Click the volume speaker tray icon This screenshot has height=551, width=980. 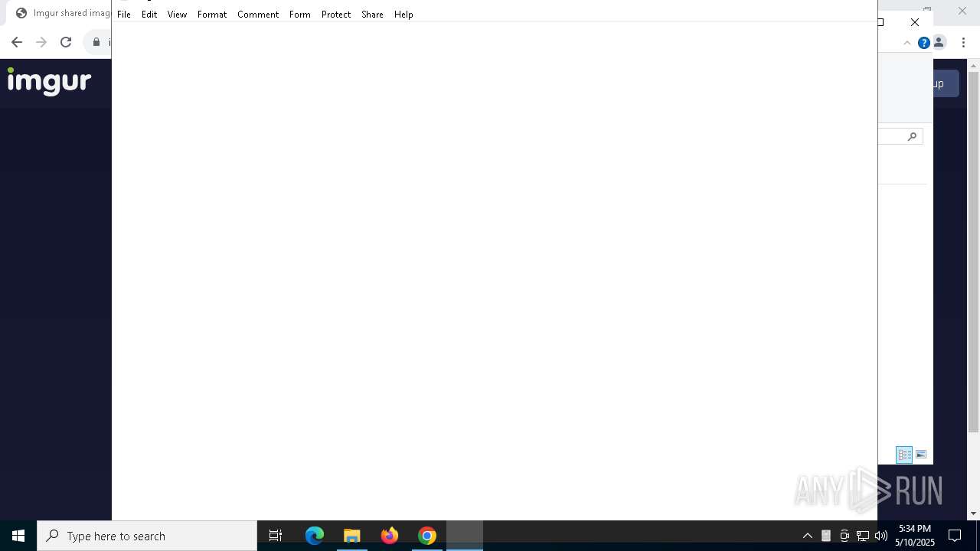881,536
